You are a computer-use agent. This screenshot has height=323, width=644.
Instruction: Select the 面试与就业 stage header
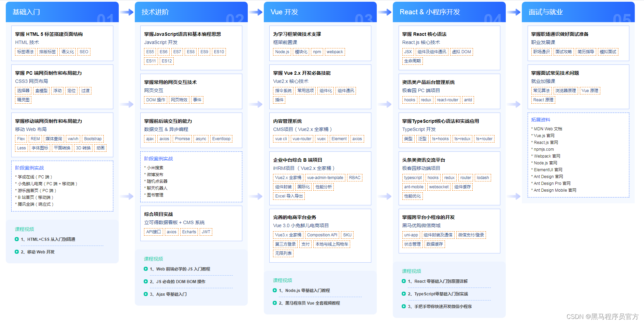pyautogui.click(x=578, y=12)
